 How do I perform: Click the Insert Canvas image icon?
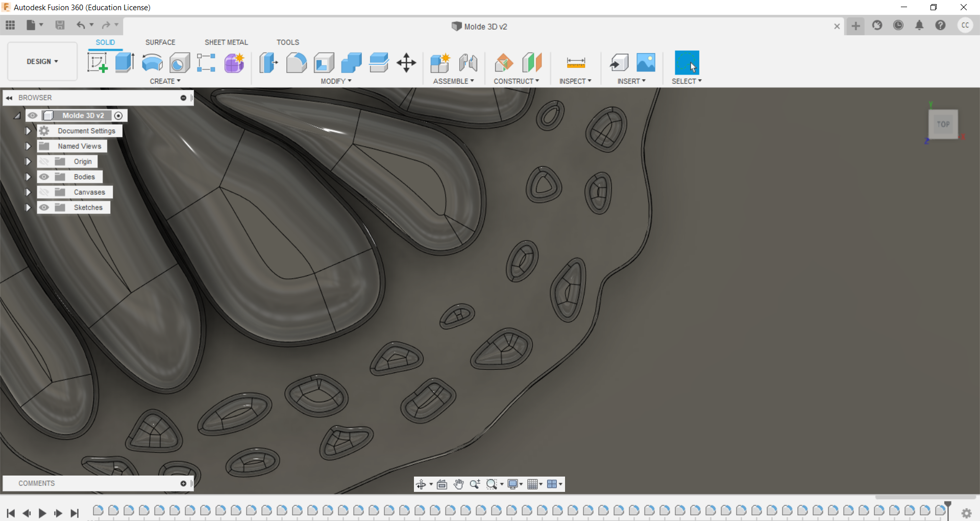(646, 63)
